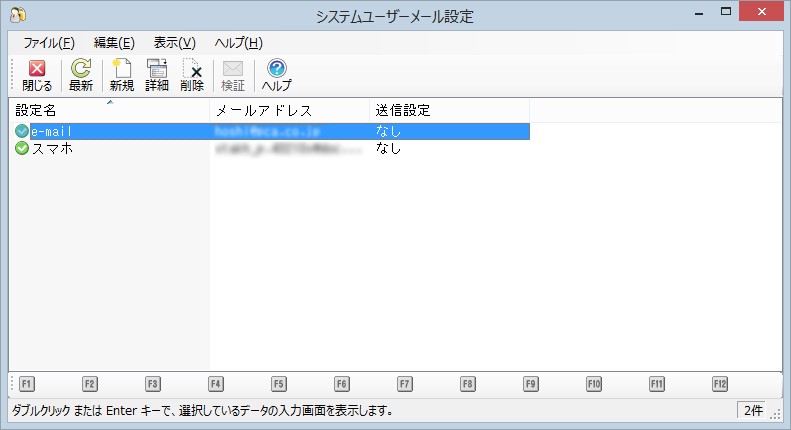Sort by the メールアドレス column header
The image size is (791, 430).
click(x=289, y=110)
